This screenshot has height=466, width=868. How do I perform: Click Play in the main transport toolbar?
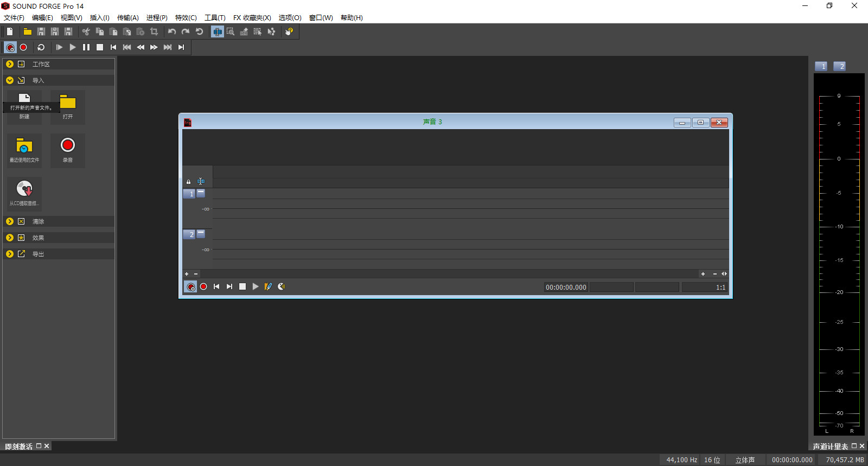(73, 47)
